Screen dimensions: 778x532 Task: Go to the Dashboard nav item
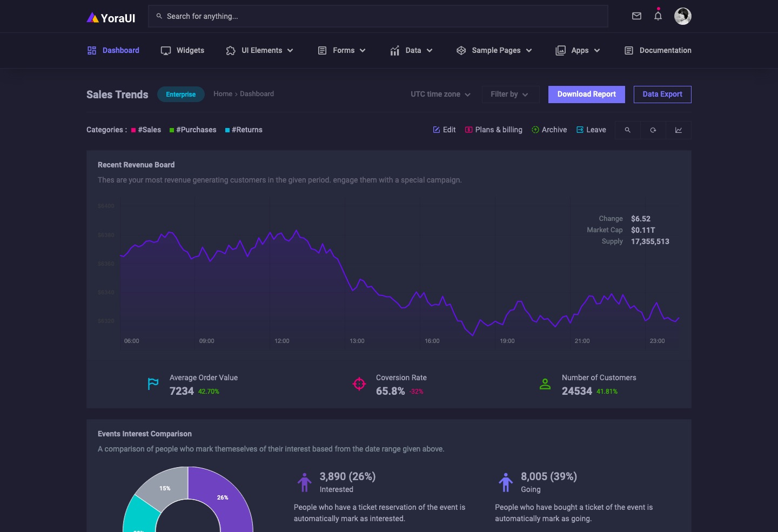click(x=113, y=50)
